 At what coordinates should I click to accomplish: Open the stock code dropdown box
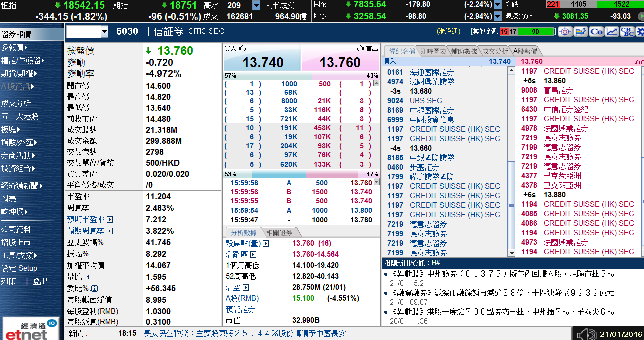pos(87,32)
